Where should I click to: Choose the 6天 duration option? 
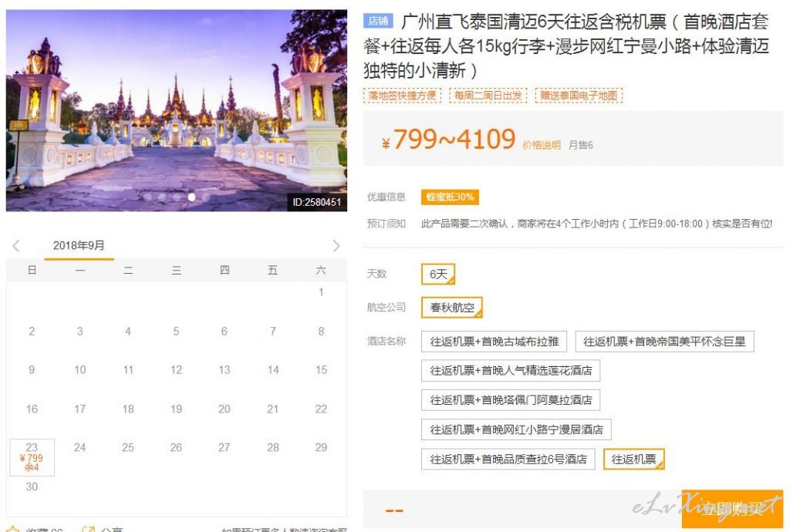point(438,274)
